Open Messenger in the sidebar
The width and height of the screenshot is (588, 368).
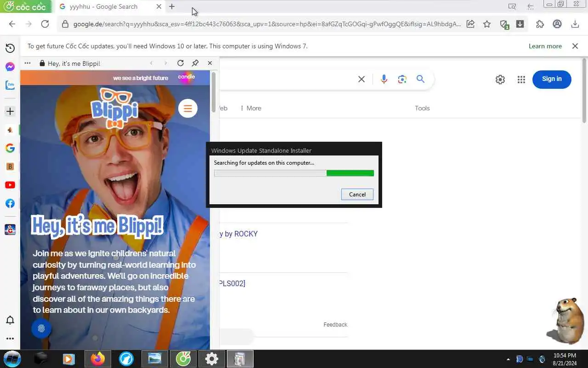pos(10,67)
